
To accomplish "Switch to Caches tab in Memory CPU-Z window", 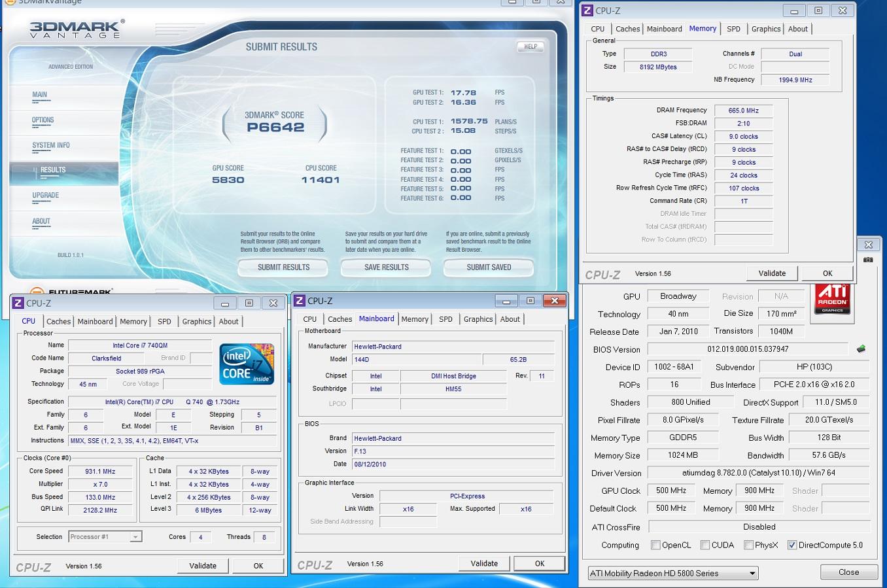I will [x=628, y=29].
